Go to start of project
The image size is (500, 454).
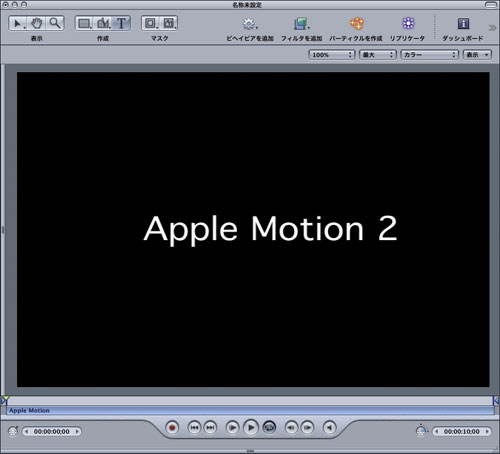194,428
